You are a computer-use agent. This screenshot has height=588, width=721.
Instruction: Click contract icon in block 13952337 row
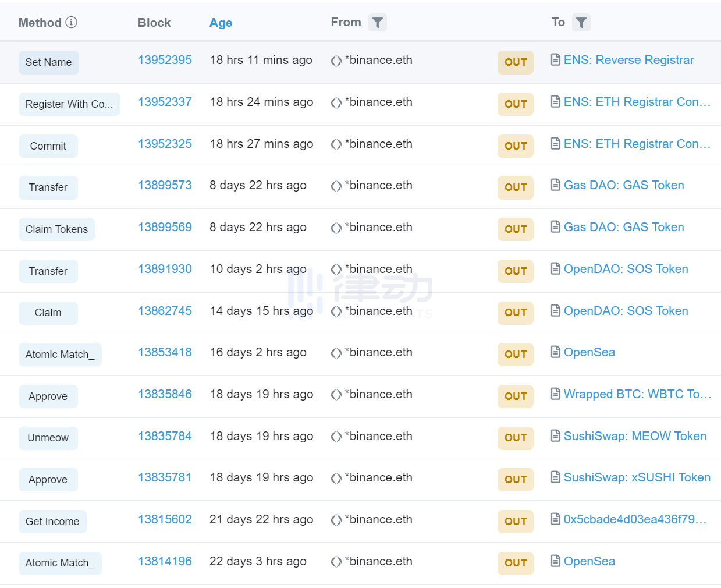(556, 102)
